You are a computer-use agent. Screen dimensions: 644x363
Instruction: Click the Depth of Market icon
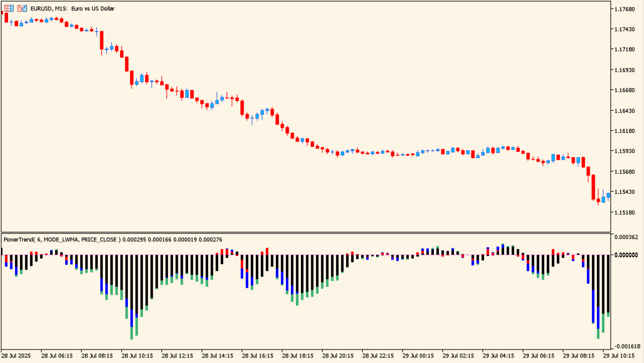[22, 9]
